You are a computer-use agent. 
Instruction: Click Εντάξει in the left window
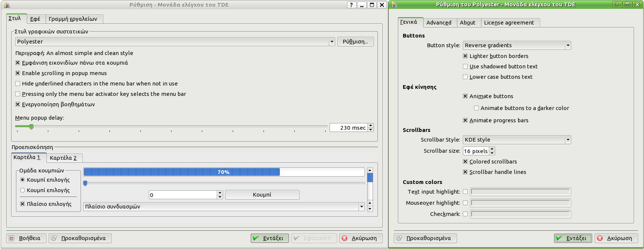pos(270,238)
